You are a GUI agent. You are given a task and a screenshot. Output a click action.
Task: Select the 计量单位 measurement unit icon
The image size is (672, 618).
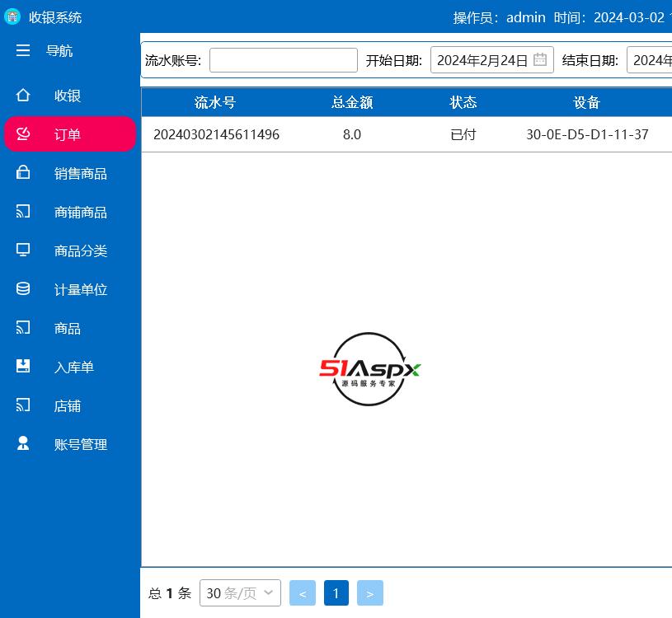[x=23, y=289]
